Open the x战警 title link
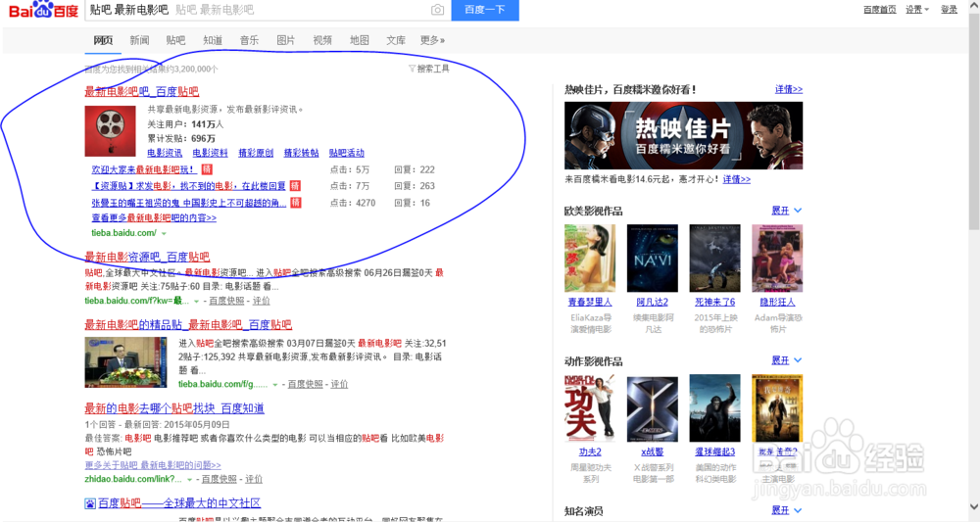The height and width of the screenshot is (522, 980). (x=652, y=452)
